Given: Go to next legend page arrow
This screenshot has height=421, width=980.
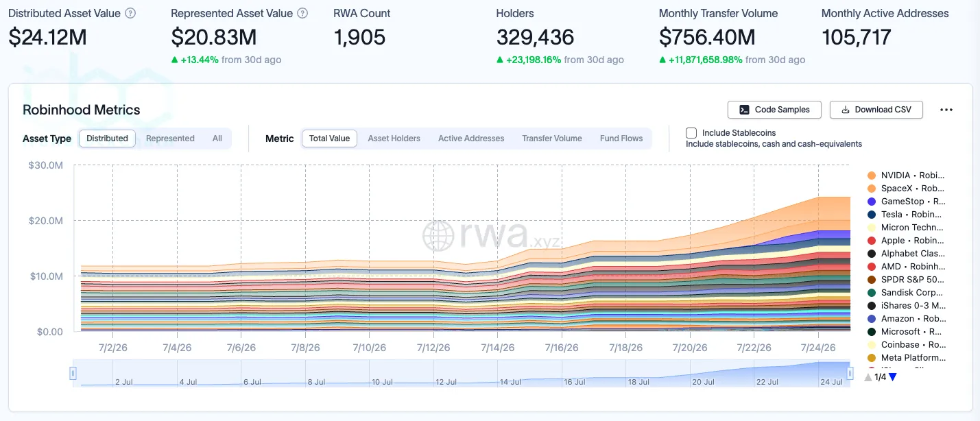Looking at the screenshot, I should pyautogui.click(x=893, y=376).
